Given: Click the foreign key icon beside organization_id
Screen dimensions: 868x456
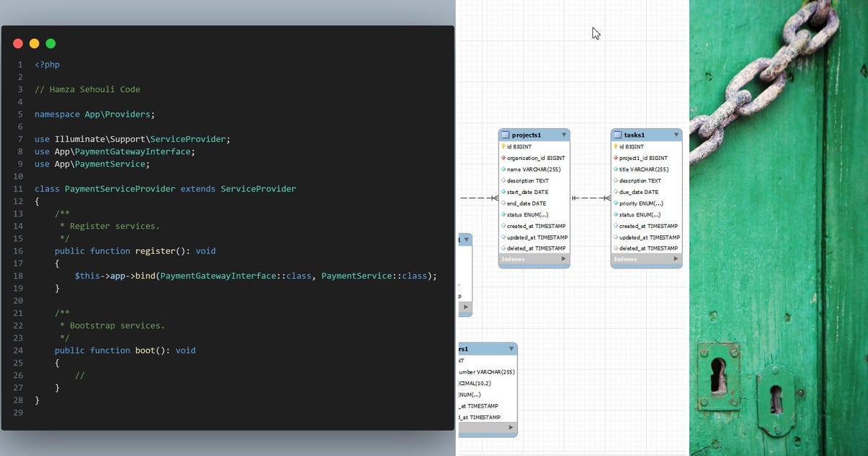Looking at the screenshot, I should pyautogui.click(x=505, y=158).
